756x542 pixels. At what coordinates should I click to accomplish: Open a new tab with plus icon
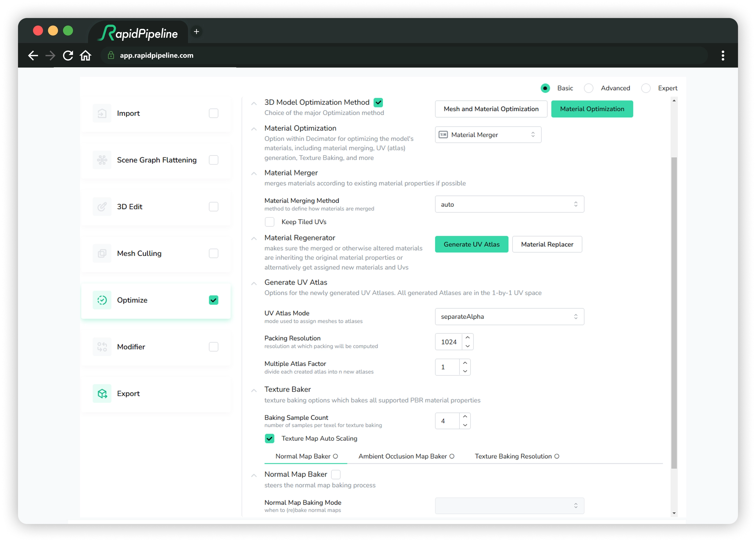tap(197, 32)
